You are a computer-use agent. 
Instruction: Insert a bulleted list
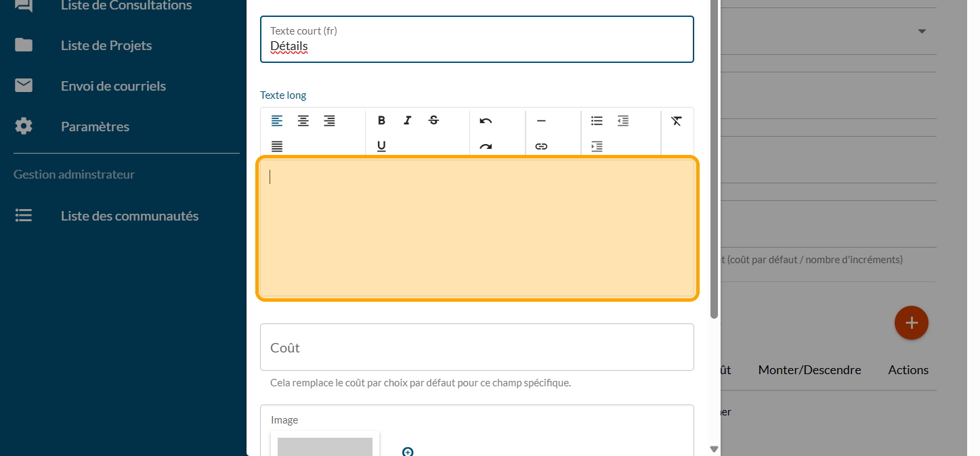(597, 121)
